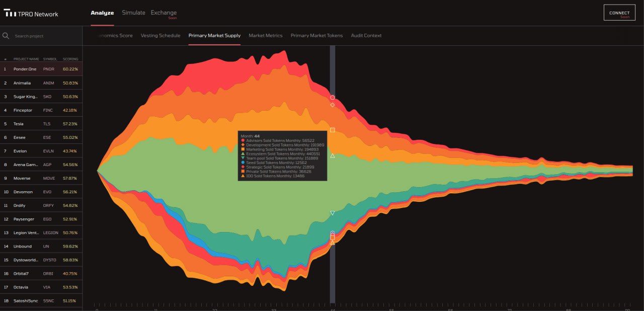
Task: Click the Ecosystem upward triangle marker on chart
Action: tap(332, 156)
